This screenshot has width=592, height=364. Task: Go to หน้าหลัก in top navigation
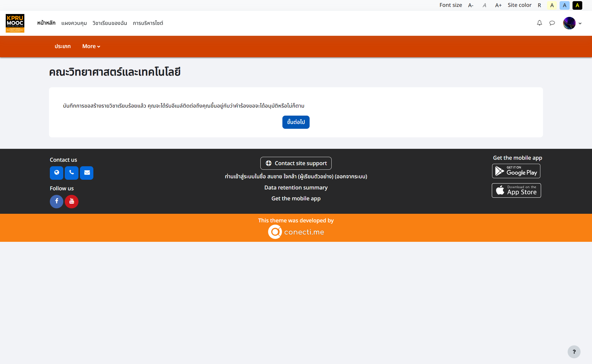[x=46, y=23]
